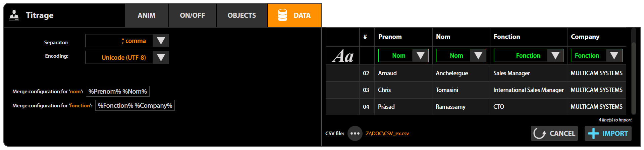Open the Encoding Unicode (UTF-8) dropdown
644x150 pixels.
coord(161,57)
